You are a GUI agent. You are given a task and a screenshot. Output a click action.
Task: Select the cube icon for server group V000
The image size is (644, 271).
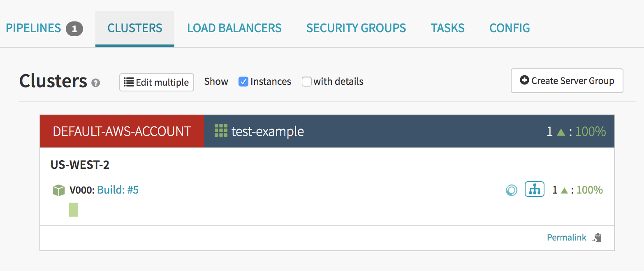coord(59,190)
